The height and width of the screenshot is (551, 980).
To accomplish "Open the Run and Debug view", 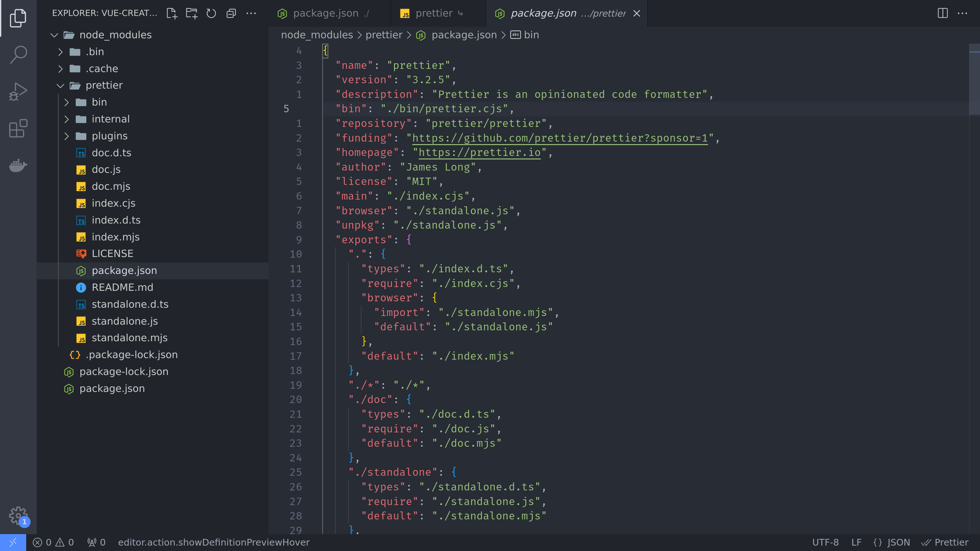I will [18, 91].
